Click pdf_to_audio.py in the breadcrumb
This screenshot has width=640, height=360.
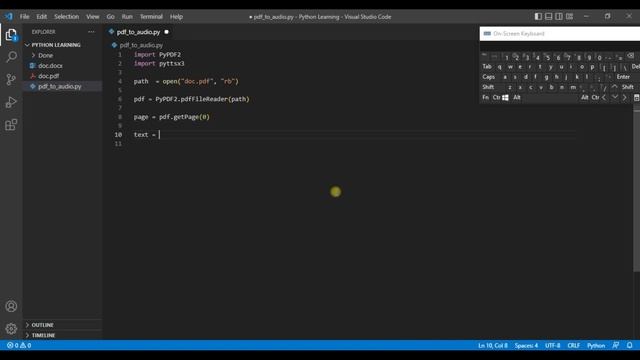pos(141,45)
